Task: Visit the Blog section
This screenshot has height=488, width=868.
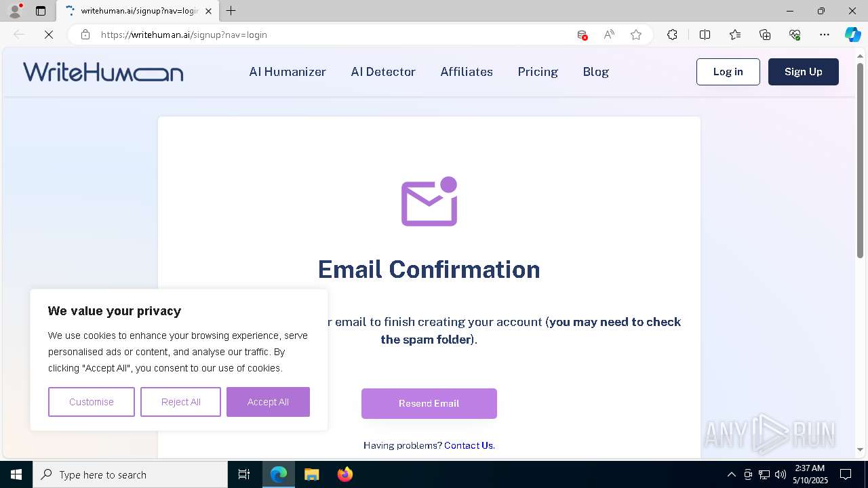Action: [x=596, y=72]
